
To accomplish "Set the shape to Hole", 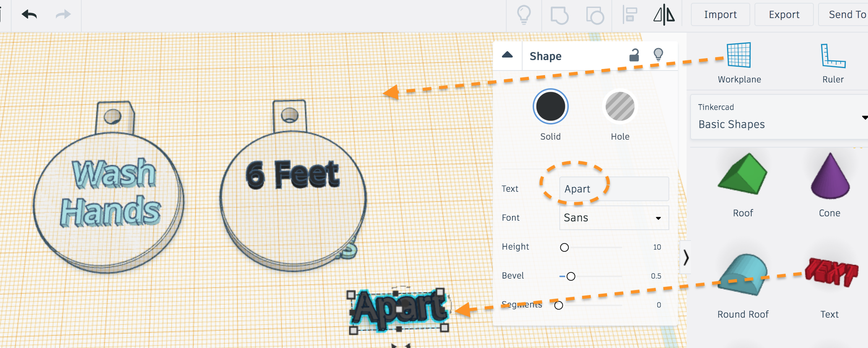I will 620,106.
